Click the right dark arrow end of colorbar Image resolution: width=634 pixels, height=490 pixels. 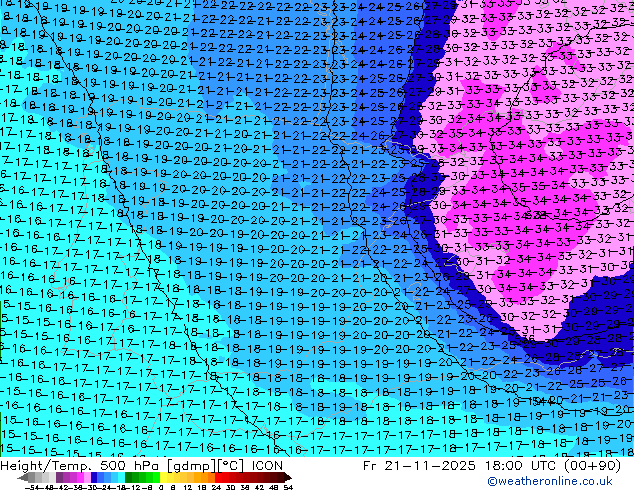pos(287,477)
